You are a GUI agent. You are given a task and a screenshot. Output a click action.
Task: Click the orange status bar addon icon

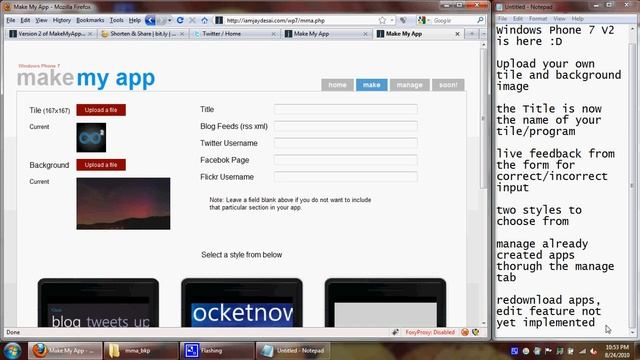pos(464,332)
